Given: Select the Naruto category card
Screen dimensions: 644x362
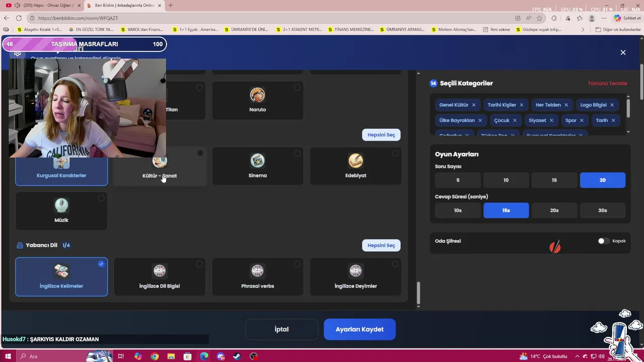Looking at the screenshot, I should pos(258,101).
